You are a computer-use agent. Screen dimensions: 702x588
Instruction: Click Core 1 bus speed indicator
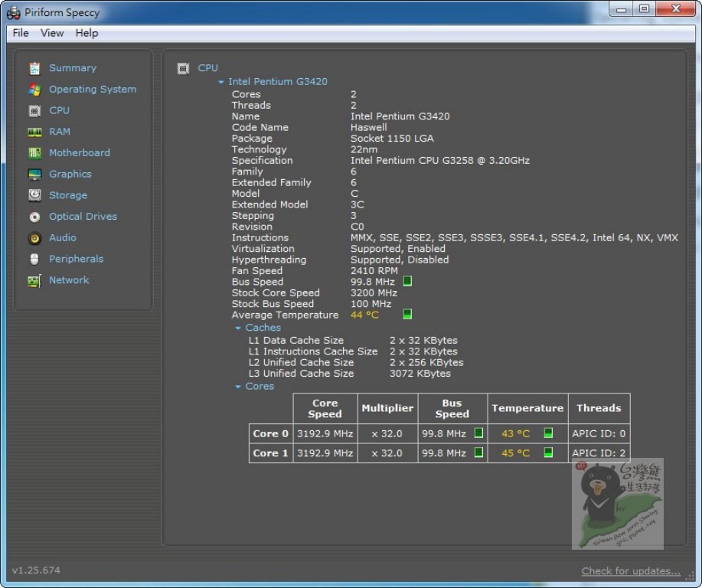pyautogui.click(x=478, y=452)
